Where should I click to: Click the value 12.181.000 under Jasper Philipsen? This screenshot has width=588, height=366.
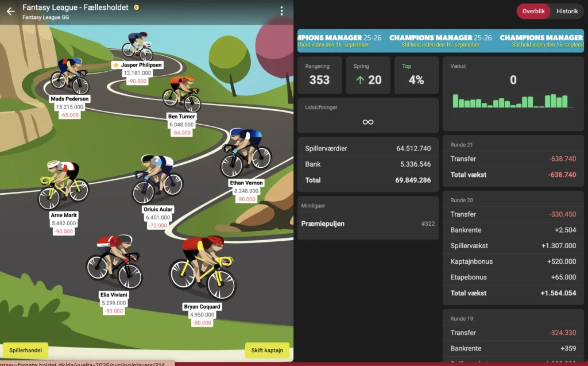(137, 73)
